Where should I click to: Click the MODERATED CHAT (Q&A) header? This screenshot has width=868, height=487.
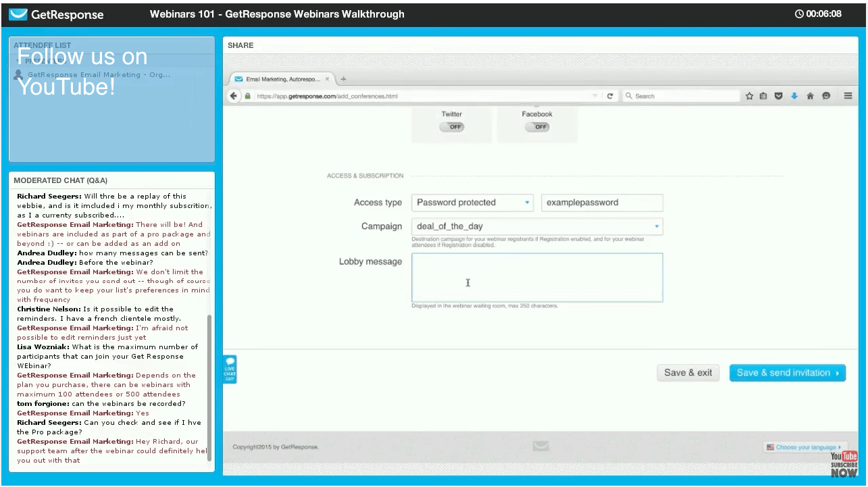tap(60, 180)
